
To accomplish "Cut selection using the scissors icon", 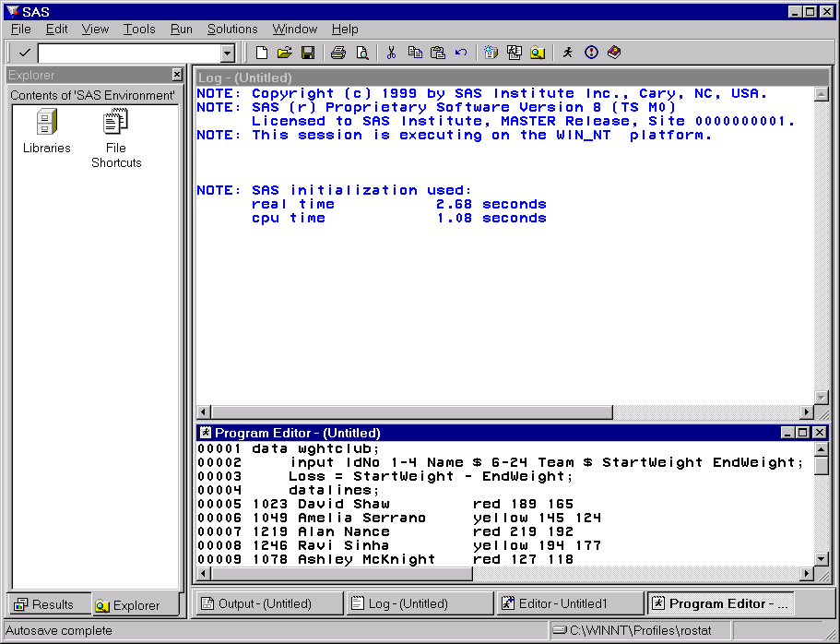I will point(391,53).
